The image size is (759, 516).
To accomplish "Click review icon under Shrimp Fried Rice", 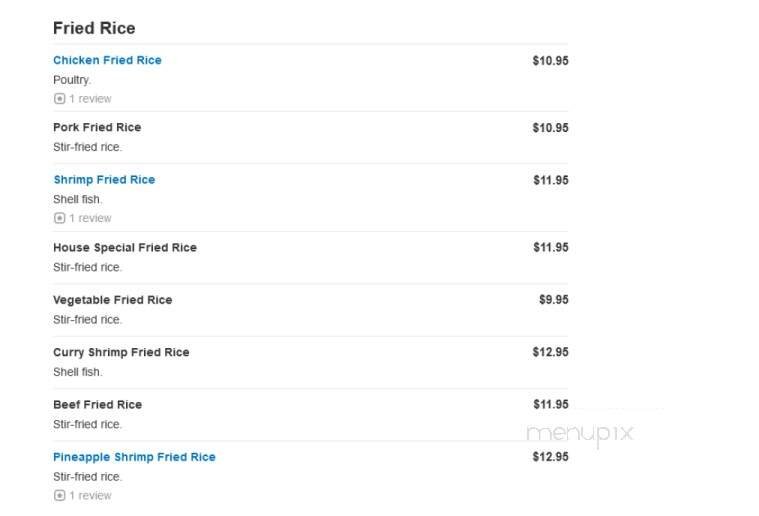I will click(59, 218).
